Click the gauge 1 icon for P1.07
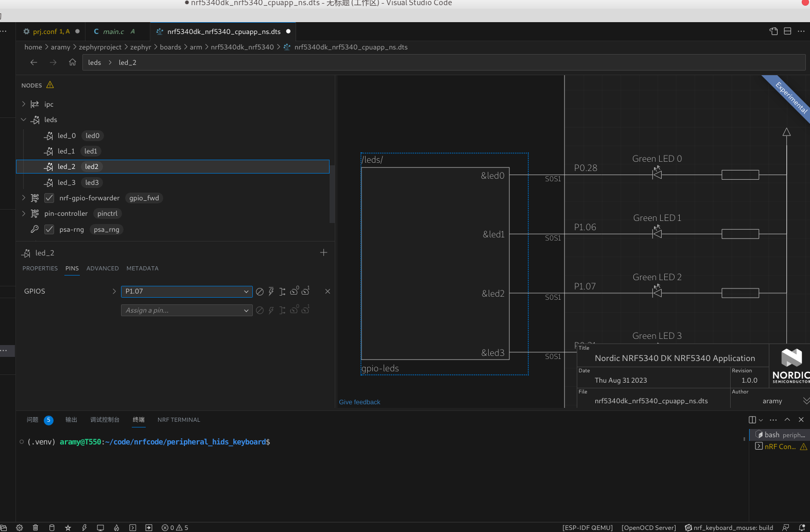810x532 pixels. tap(305, 290)
